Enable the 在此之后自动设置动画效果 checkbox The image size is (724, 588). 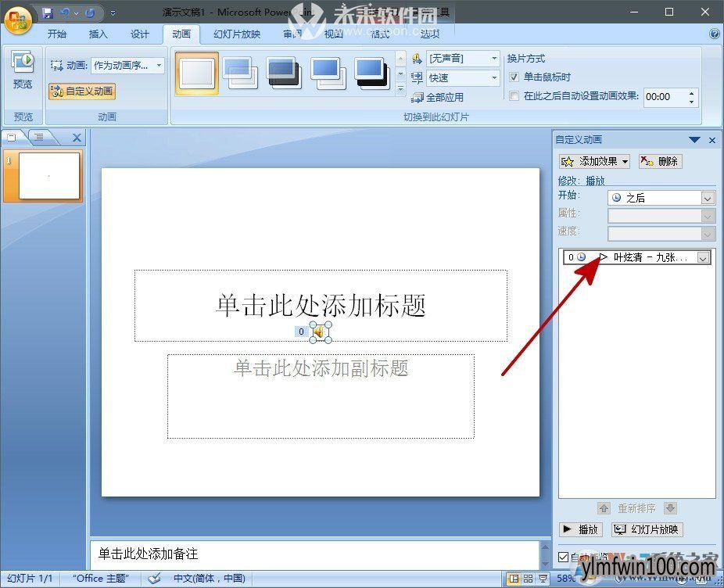point(514,96)
